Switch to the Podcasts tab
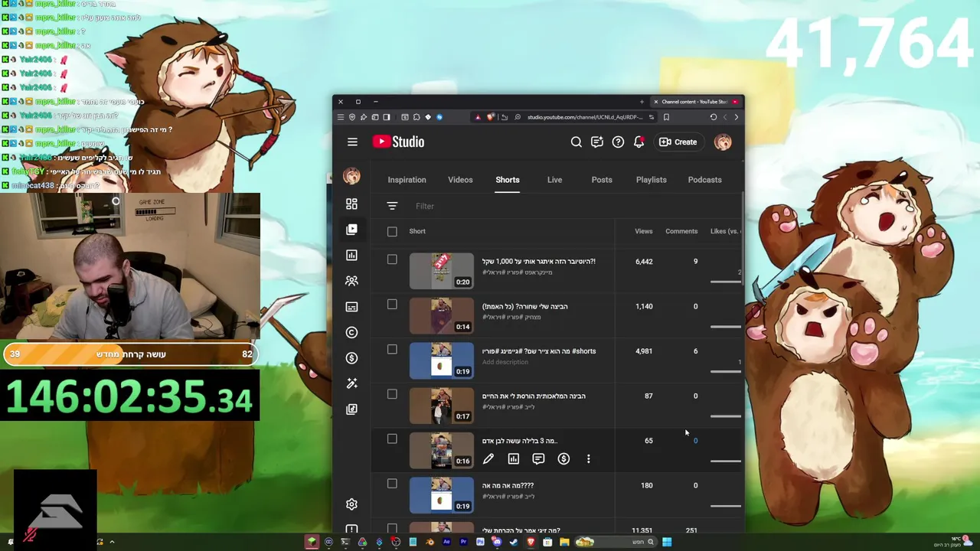Viewport: 980px width, 551px height. pos(704,180)
